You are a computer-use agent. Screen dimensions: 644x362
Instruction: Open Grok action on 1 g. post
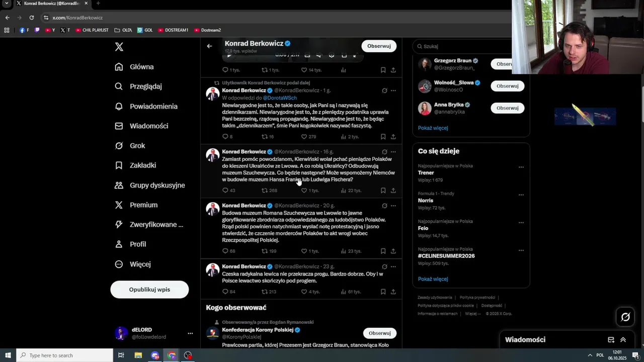384,90
